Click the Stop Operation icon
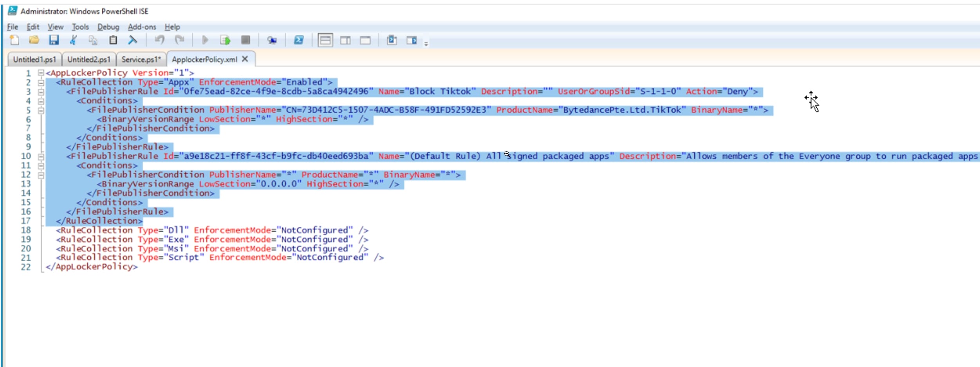 (x=245, y=40)
